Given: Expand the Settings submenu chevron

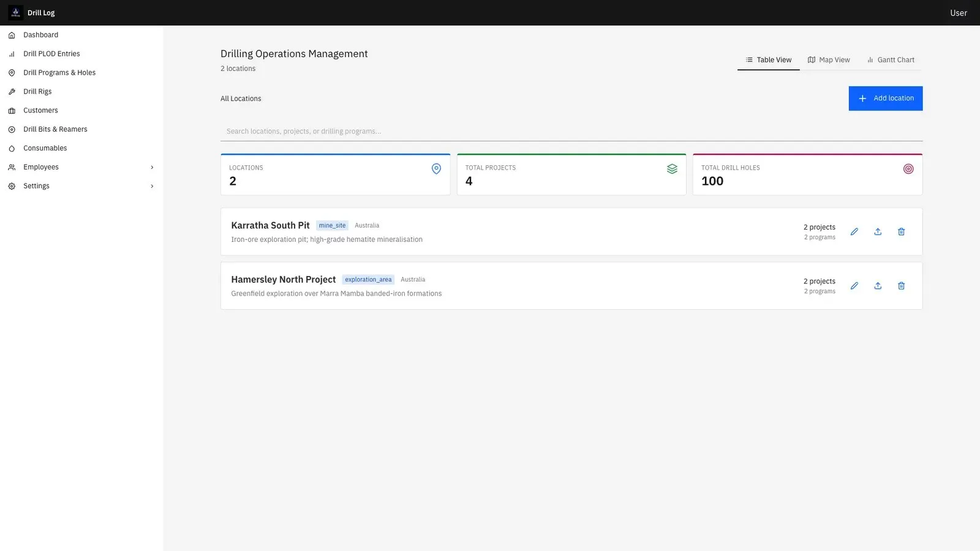Looking at the screenshot, I should 152,186.
